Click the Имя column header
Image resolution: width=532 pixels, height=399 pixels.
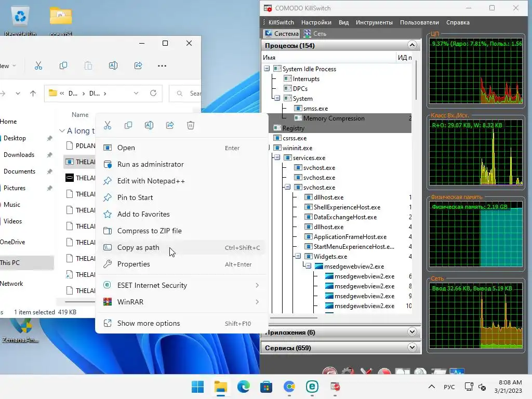(328, 57)
